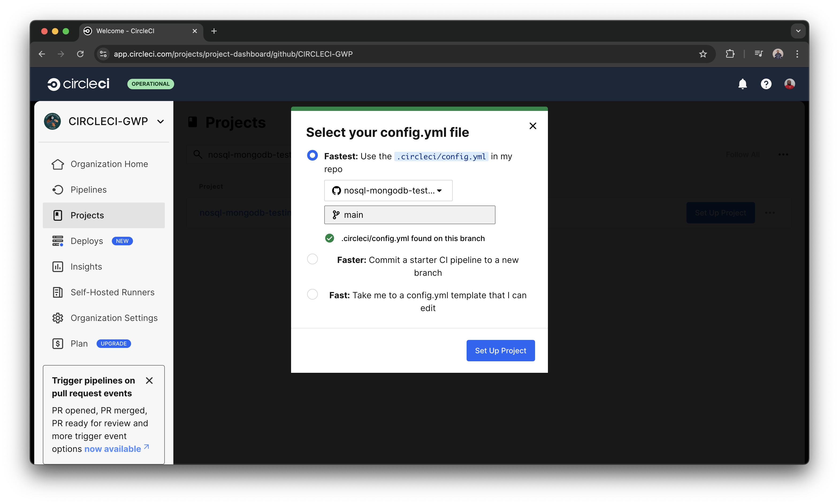Follow the now available link
839x504 pixels.
[x=113, y=448]
